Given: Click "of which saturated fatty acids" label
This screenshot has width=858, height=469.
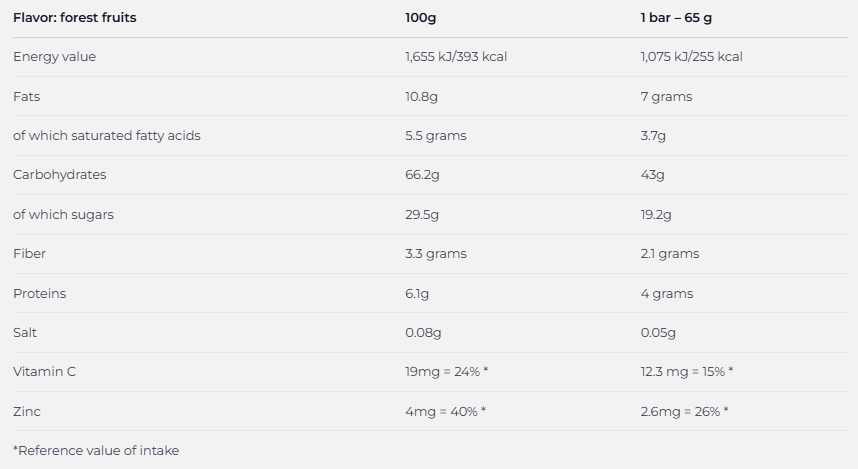Looking at the screenshot, I should (x=107, y=136).
